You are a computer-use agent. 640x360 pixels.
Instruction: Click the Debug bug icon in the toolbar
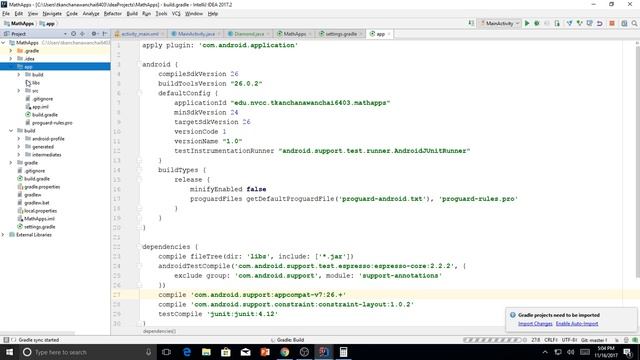pyautogui.click(x=537, y=23)
